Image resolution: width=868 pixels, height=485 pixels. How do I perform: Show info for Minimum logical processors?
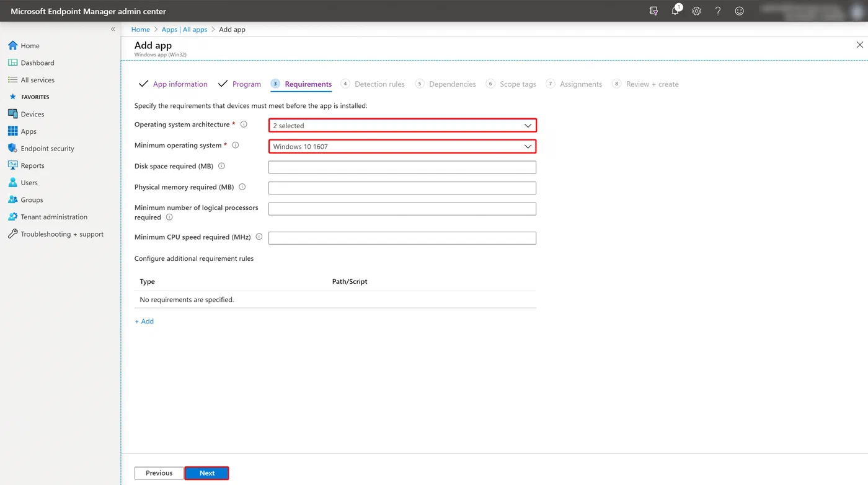click(x=169, y=217)
